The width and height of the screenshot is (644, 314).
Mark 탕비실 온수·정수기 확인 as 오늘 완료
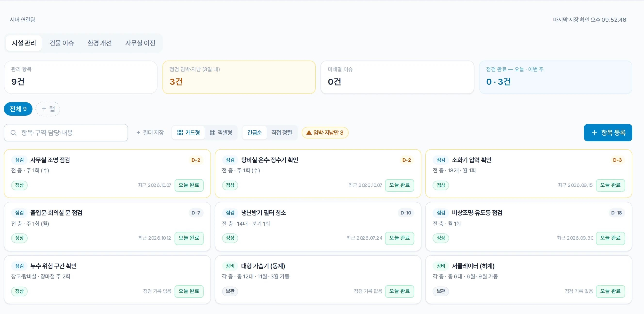click(399, 185)
